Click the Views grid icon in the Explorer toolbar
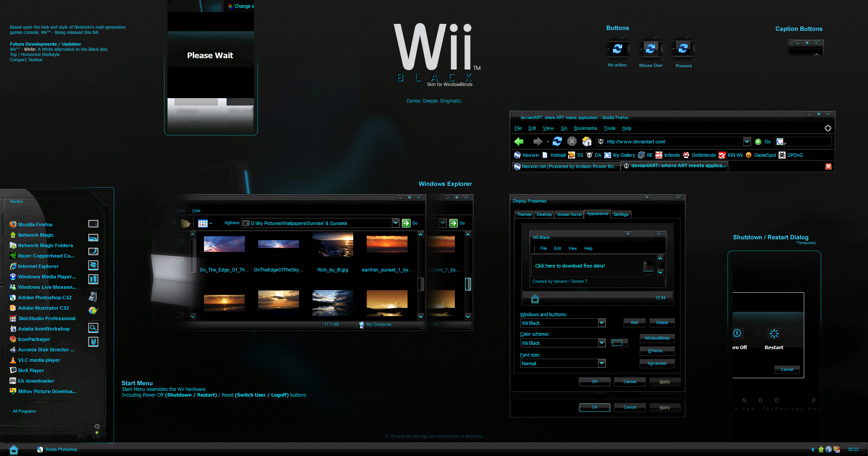Screen dimensions: 868x456 point(203,223)
